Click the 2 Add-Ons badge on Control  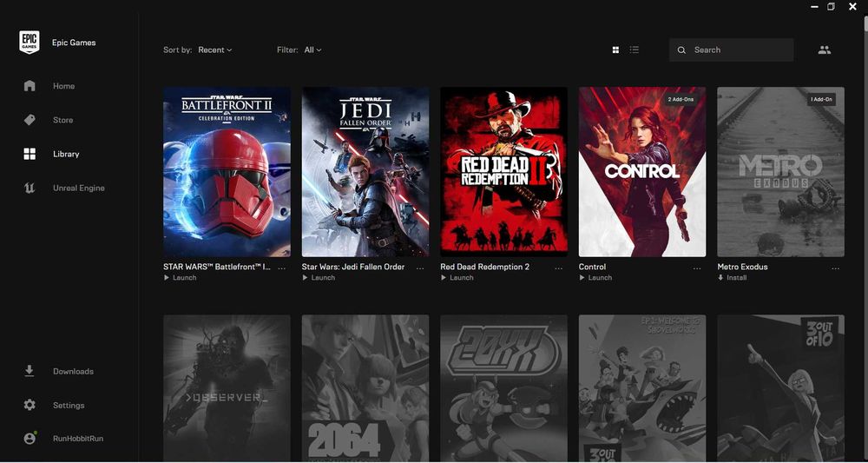point(681,100)
